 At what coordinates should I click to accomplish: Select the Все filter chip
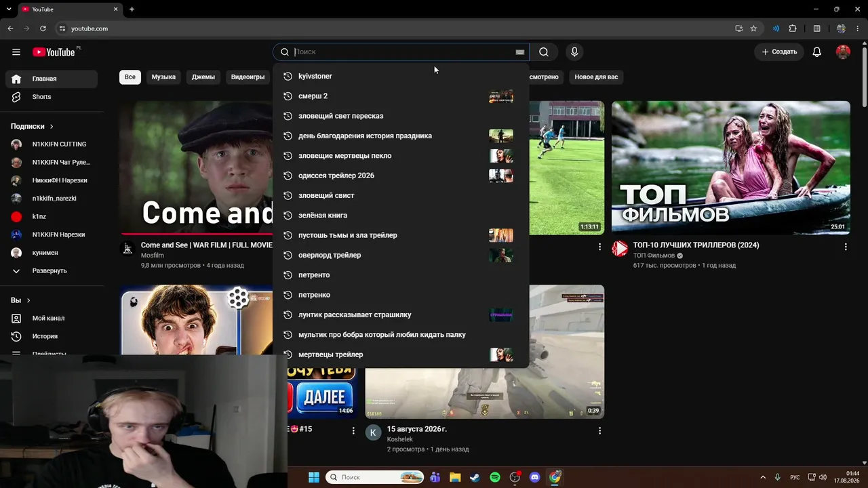click(x=130, y=77)
